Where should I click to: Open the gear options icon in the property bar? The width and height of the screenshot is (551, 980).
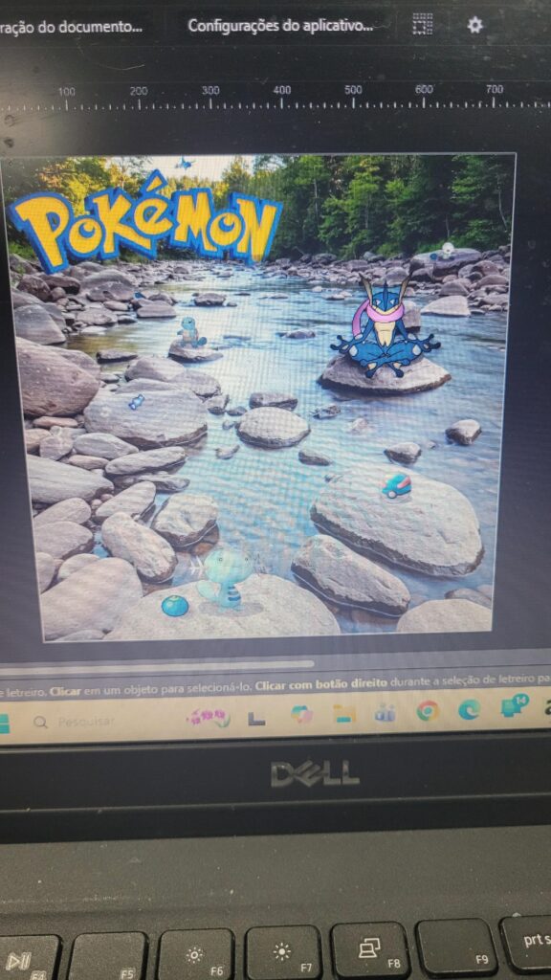[x=474, y=25]
